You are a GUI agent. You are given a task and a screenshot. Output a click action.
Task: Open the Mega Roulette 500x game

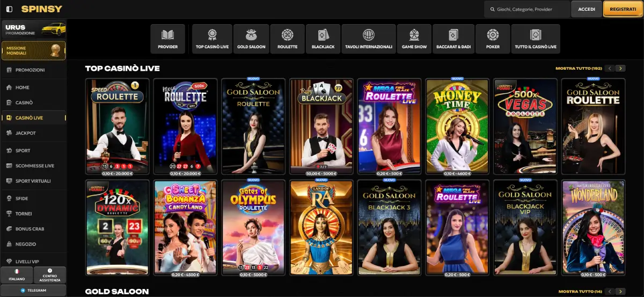point(185,126)
